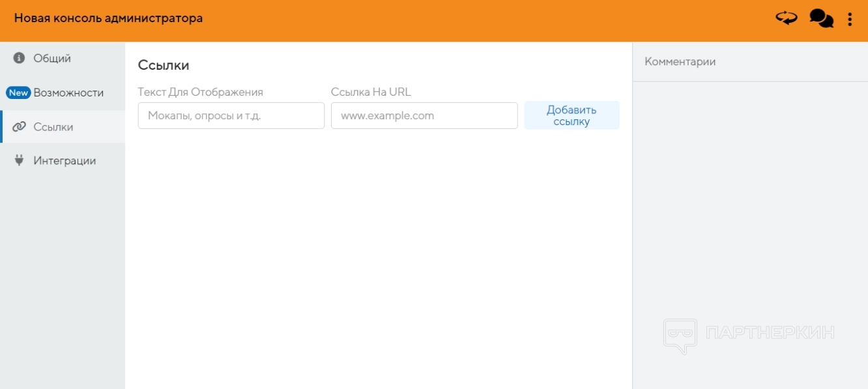This screenshot has height=389, width=868.
Task: Click the Добавить ссылку button
Action: click(571, 115)
